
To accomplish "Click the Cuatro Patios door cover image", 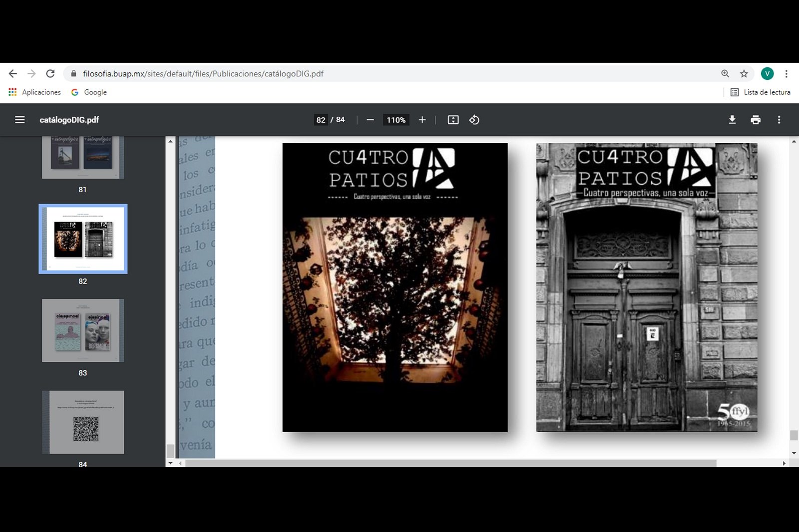I will [647, 287].
